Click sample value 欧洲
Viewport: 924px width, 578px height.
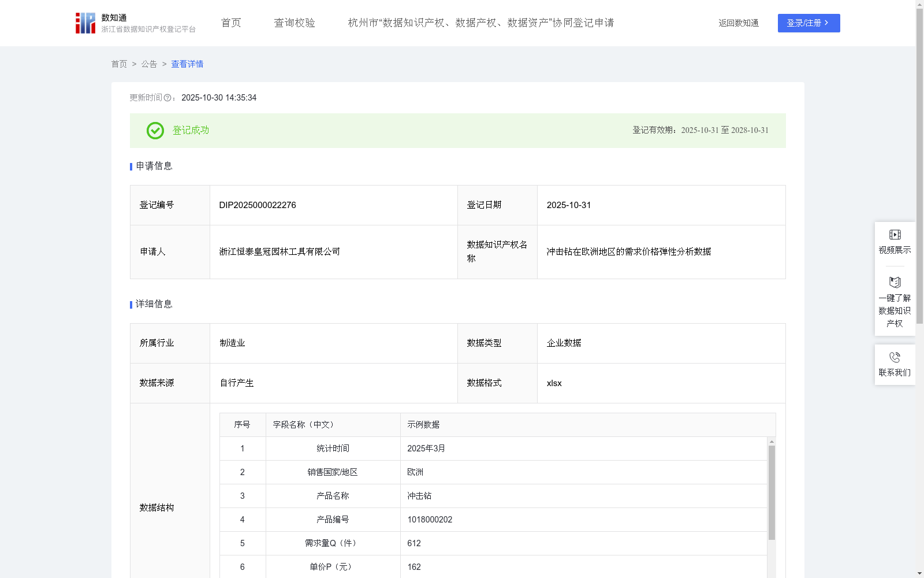pos(415,472)
